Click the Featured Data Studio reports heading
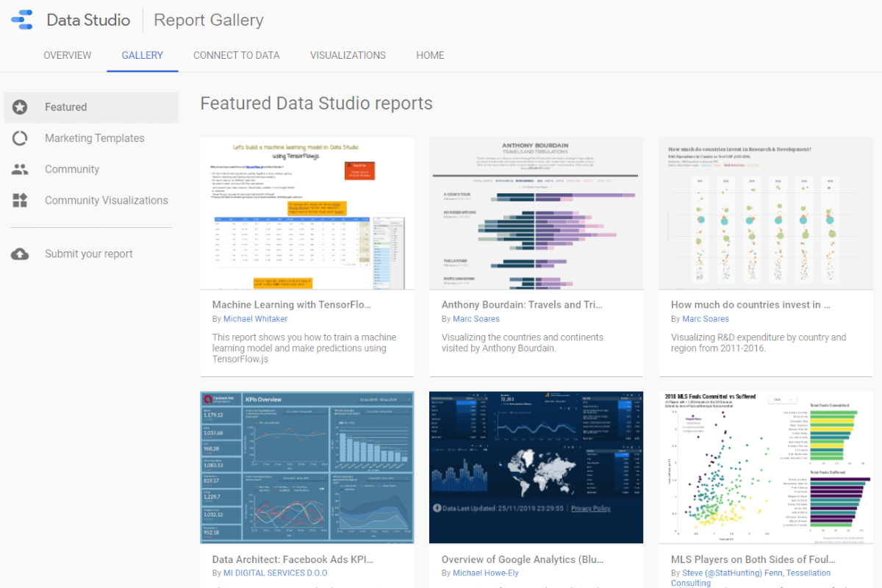Image resolution: width=882 pixels, height=588 pixels. tap(317, 103)
